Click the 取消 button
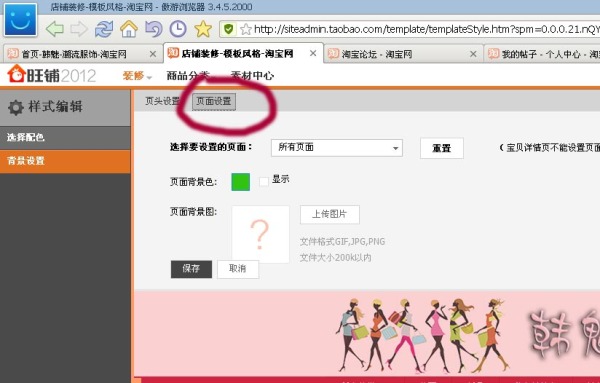The height and width of the screenshot is (383, 600). [238, 269]
